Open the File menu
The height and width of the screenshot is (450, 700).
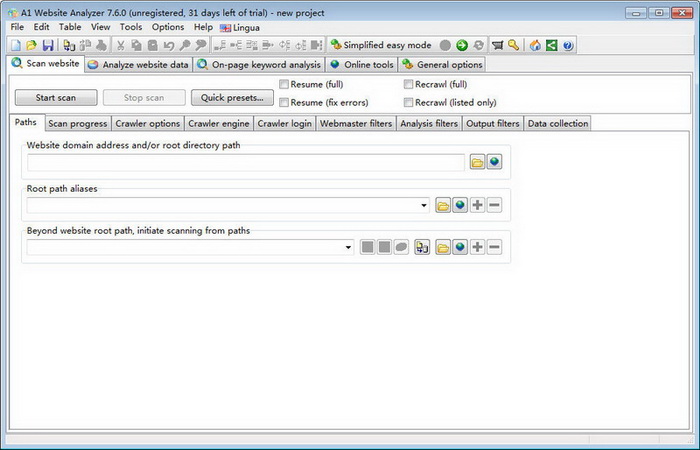coord(17,27)
